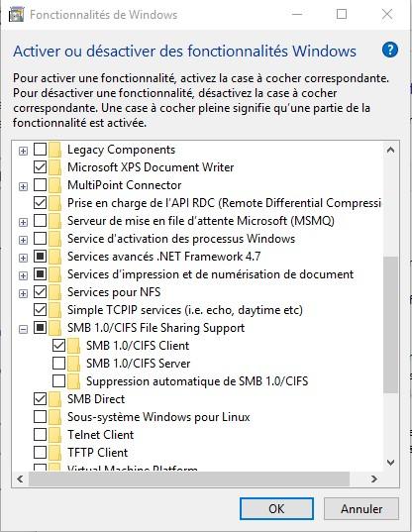The width and height of the screenshot is (412, 532).
Task: Click the vertical scrollbar thumb of feature list
Action: (390, 325)
